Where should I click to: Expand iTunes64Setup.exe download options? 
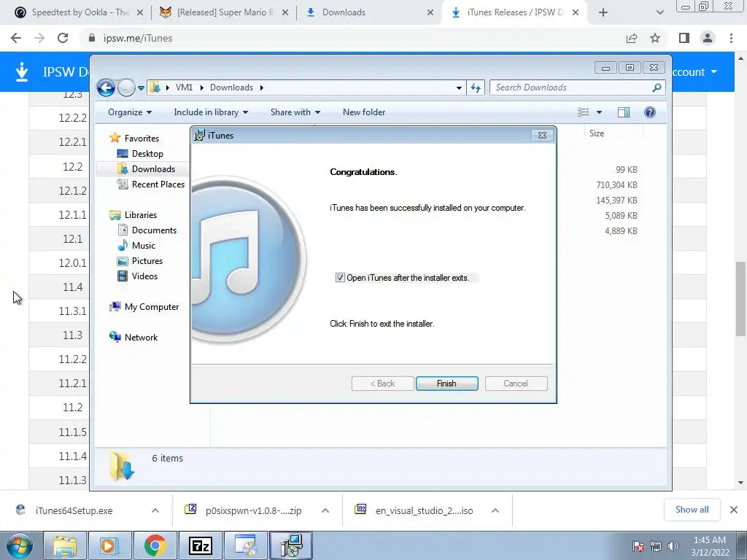click(x=155, y=510)
